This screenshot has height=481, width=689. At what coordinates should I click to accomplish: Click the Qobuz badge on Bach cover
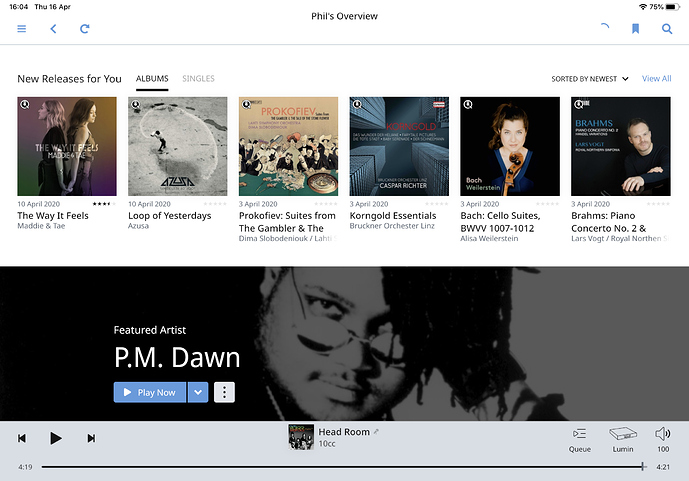click(468, 105)
